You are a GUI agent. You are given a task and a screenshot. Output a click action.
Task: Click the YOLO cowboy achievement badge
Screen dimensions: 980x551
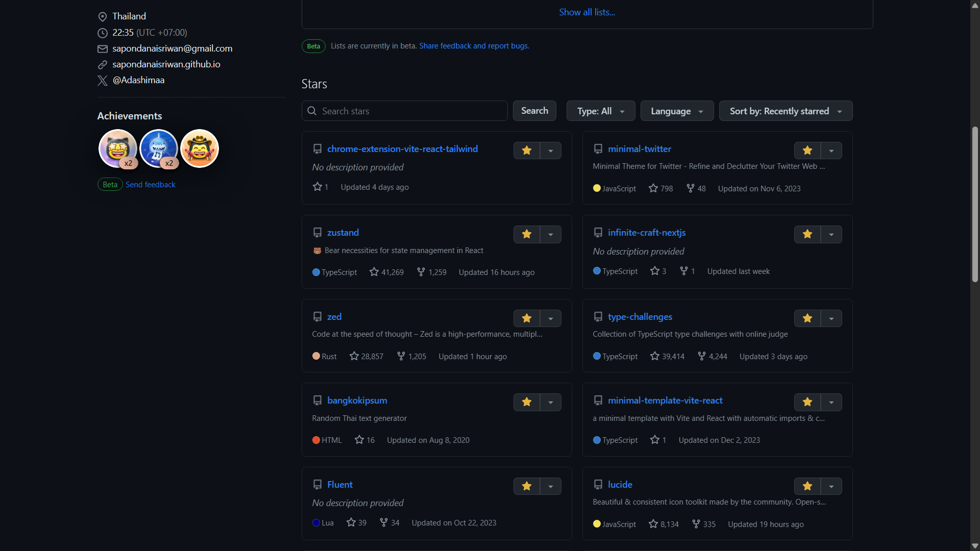pos(200,148)
